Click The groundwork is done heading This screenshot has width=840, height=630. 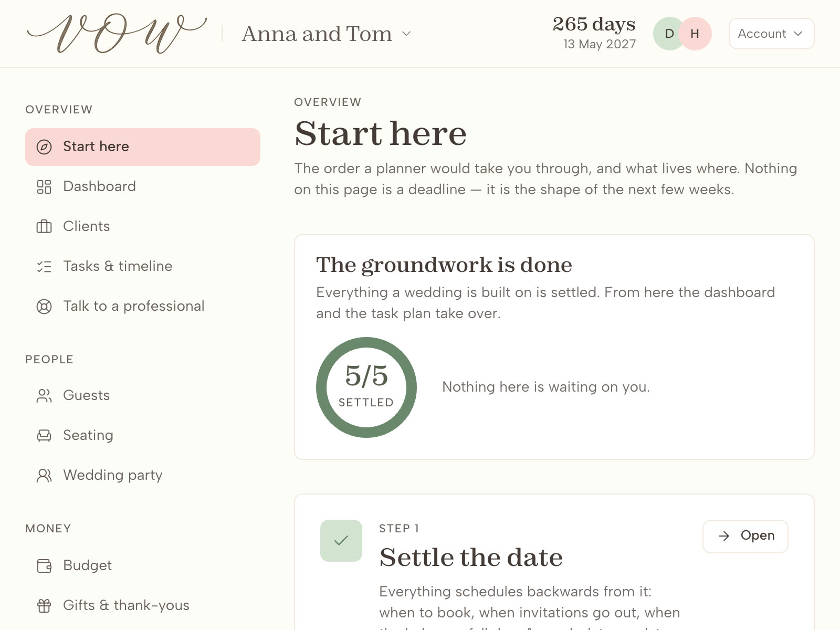coord(444,265)
